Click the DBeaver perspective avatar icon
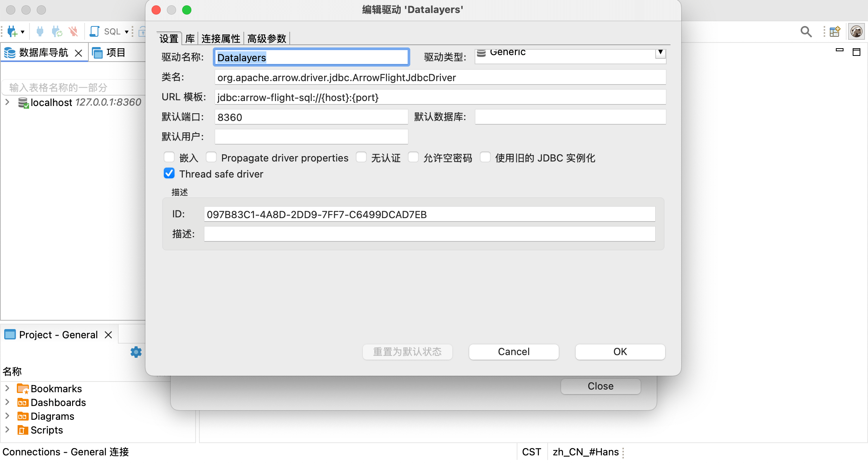The width and height of the screenshot is (868, 463). pos(857,31)
